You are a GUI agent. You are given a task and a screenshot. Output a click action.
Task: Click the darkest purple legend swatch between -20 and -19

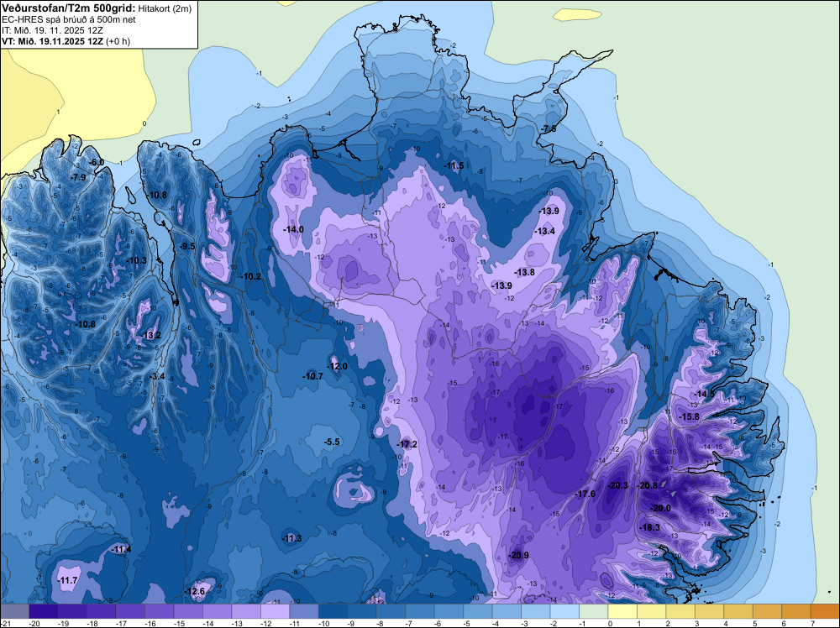pos(44,611)
